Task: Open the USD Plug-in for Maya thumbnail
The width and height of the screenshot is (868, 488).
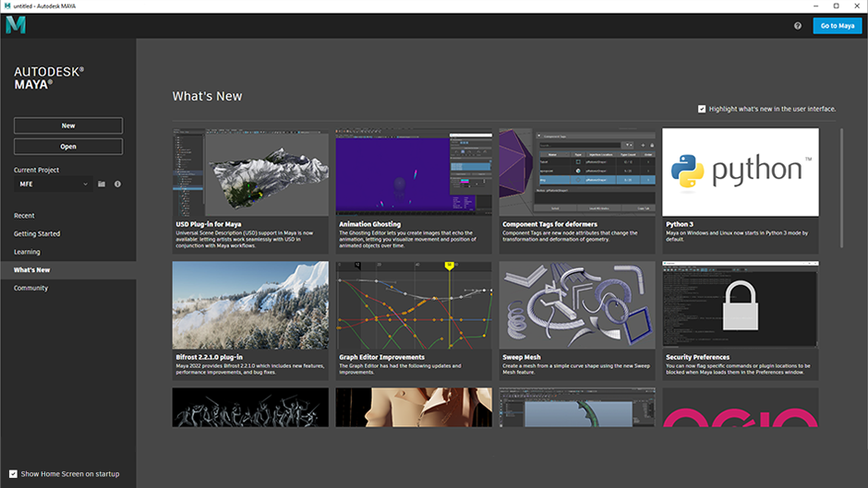Action: 250,173
